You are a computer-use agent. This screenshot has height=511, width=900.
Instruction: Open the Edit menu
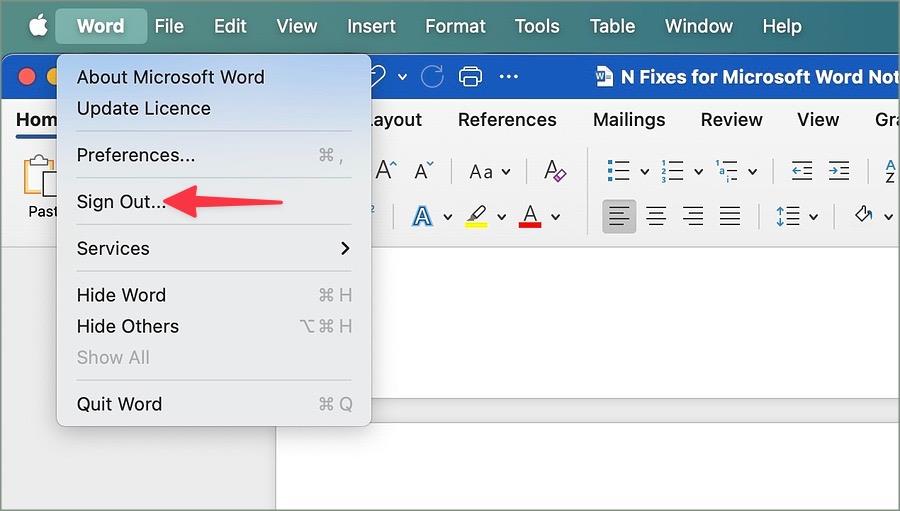coord(230,26)
